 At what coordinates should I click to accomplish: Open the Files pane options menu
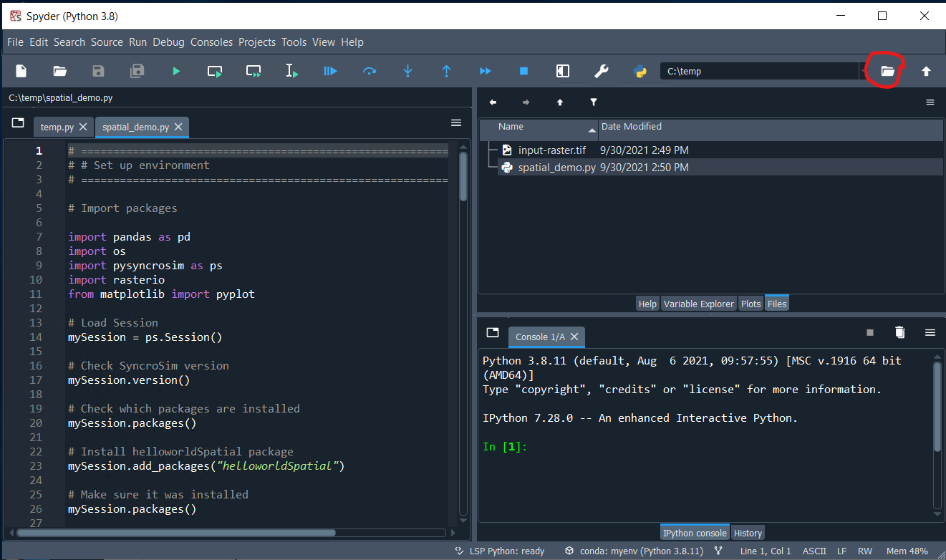coord(930,102)
